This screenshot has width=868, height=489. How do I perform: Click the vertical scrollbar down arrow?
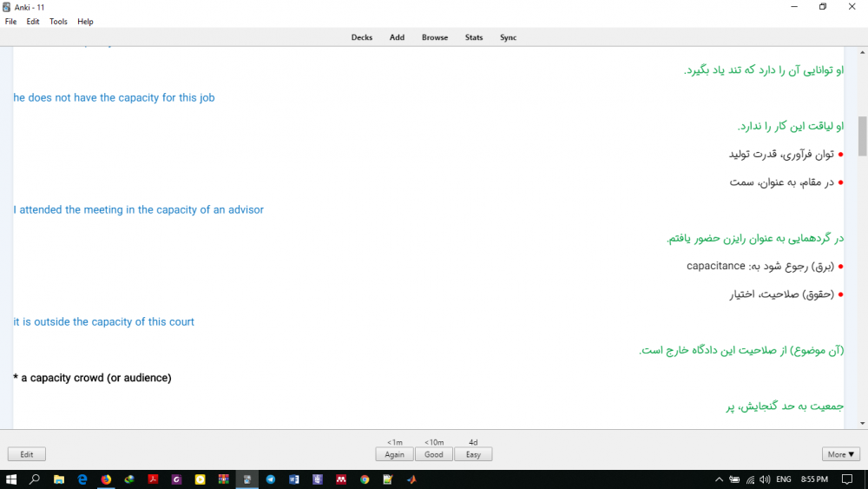[862, 423]
